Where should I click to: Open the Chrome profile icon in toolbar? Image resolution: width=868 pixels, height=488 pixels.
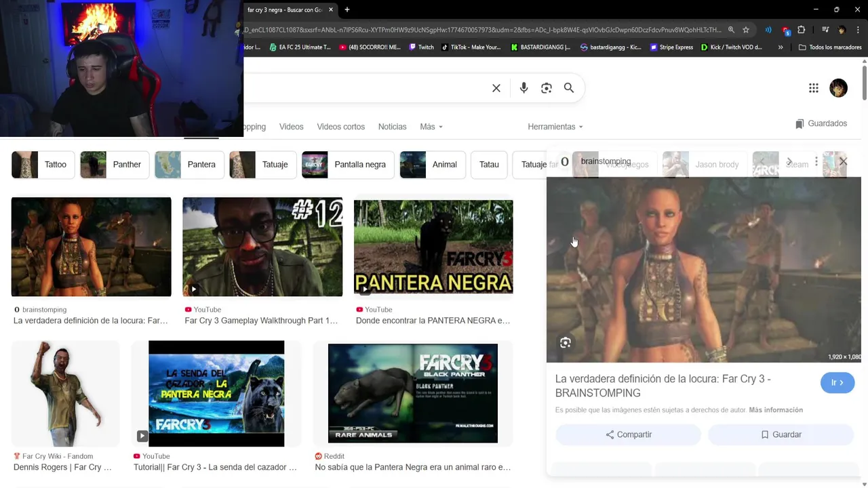[842, 30]
